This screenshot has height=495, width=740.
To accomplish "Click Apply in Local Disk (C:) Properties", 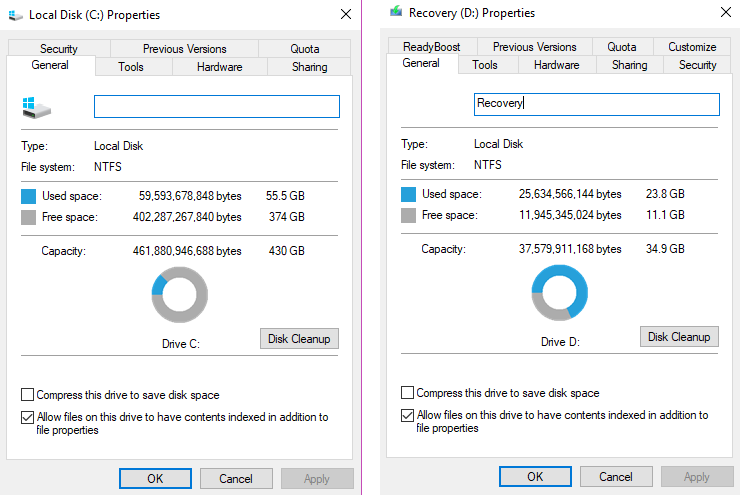I will [x=317, y=478].
